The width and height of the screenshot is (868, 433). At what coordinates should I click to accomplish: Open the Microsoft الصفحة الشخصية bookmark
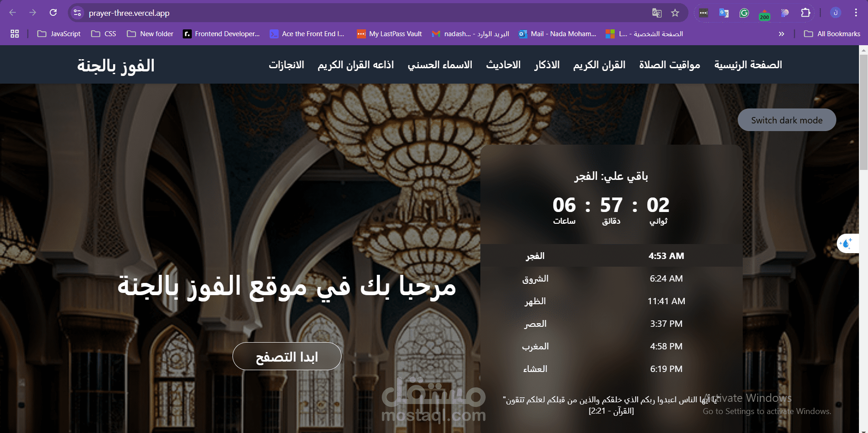click(x=645, y=33)
